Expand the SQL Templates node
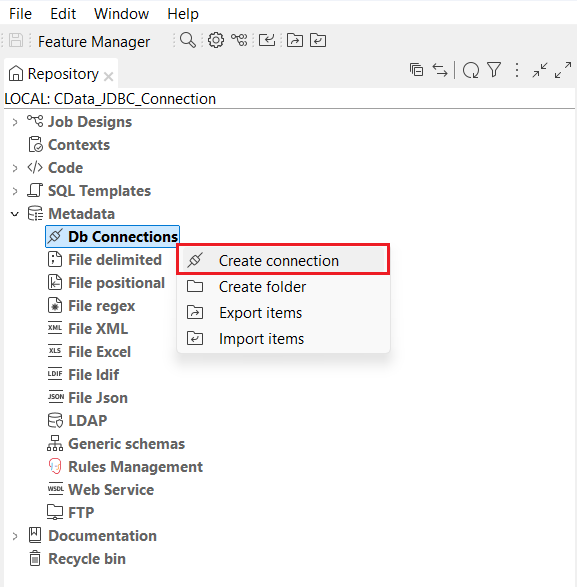This screenshot has width=577, height=587. click(x=15, y=191)
